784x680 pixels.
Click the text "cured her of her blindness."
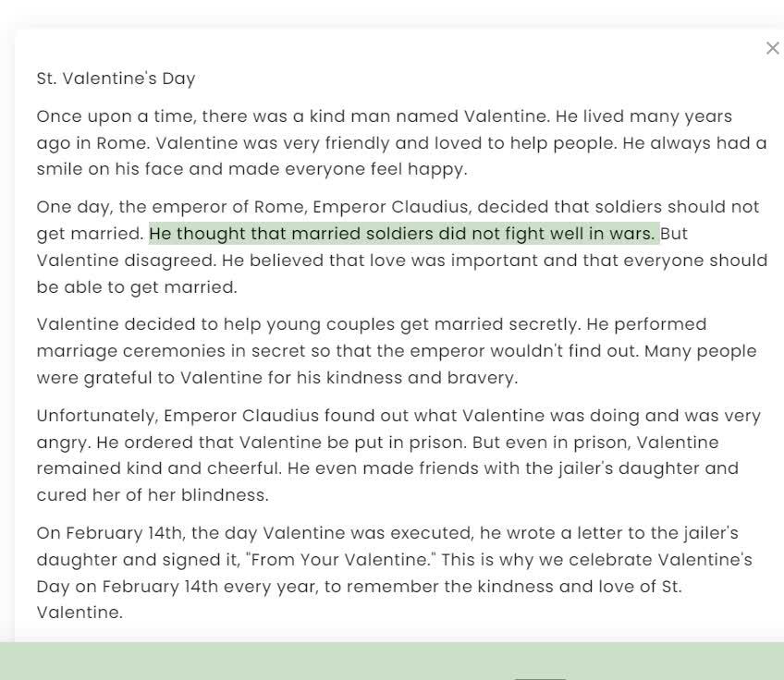153,495
